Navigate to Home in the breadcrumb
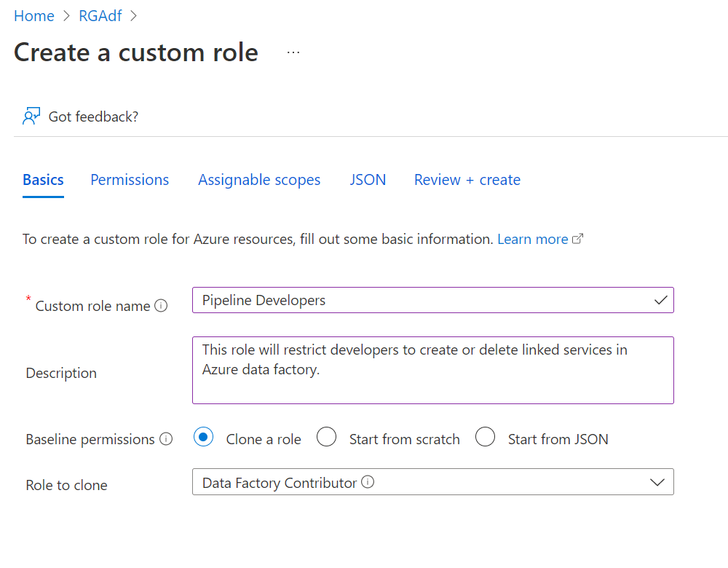Viewport: 728px width, 568px height. point(34,16)
